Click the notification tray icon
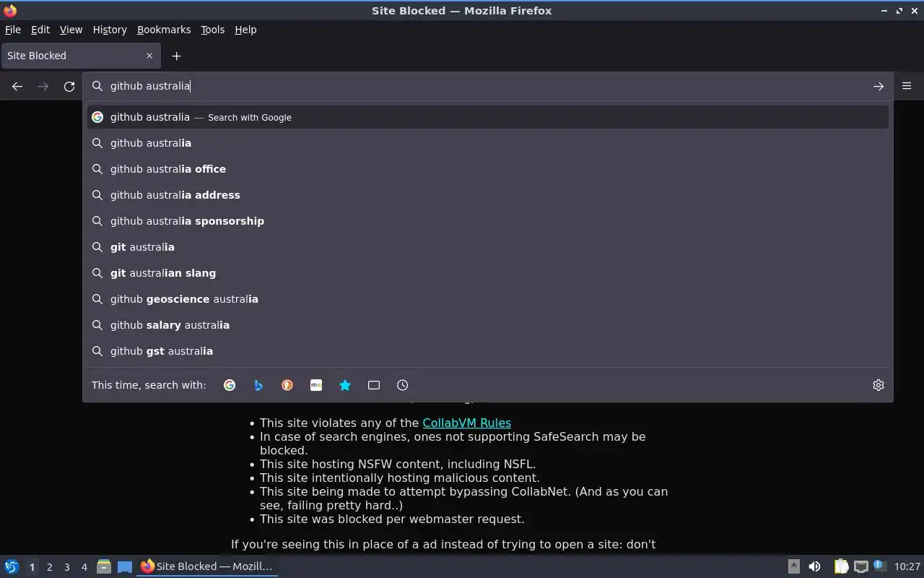924x578 pixels. point(879,566)
